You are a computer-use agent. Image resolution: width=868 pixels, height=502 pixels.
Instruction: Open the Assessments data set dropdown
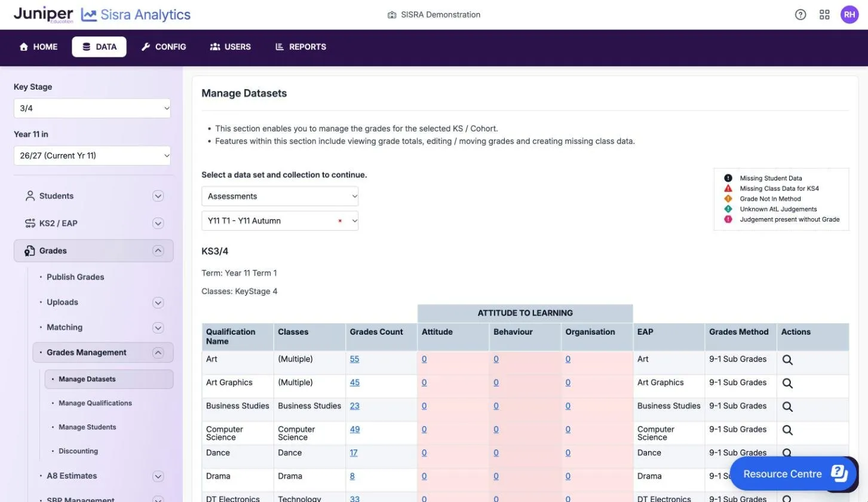(x=280, y=196)
